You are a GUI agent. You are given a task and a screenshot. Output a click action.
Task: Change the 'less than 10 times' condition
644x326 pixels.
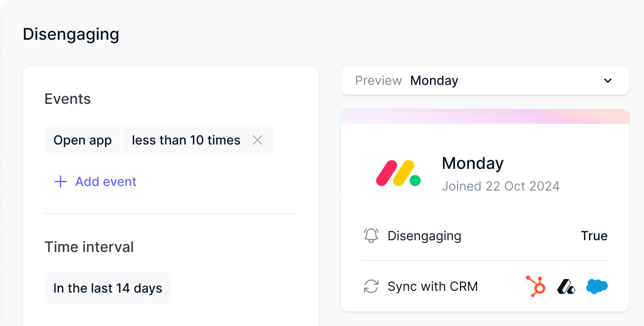[186, 140]
